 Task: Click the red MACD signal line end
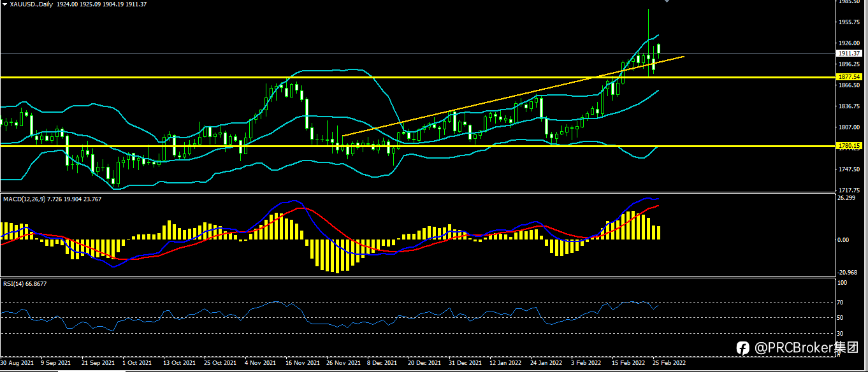pyautogui.click(x=658, y=206)
